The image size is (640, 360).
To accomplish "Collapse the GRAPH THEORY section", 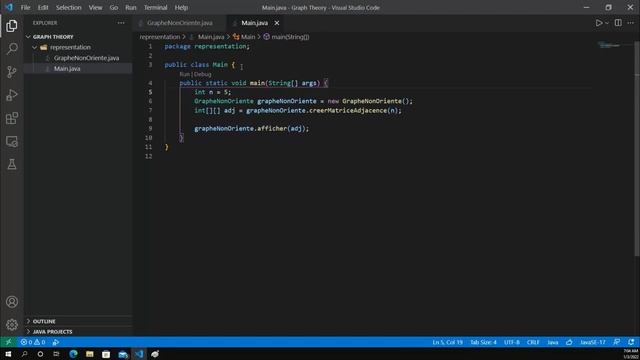I will pos(28,37).
